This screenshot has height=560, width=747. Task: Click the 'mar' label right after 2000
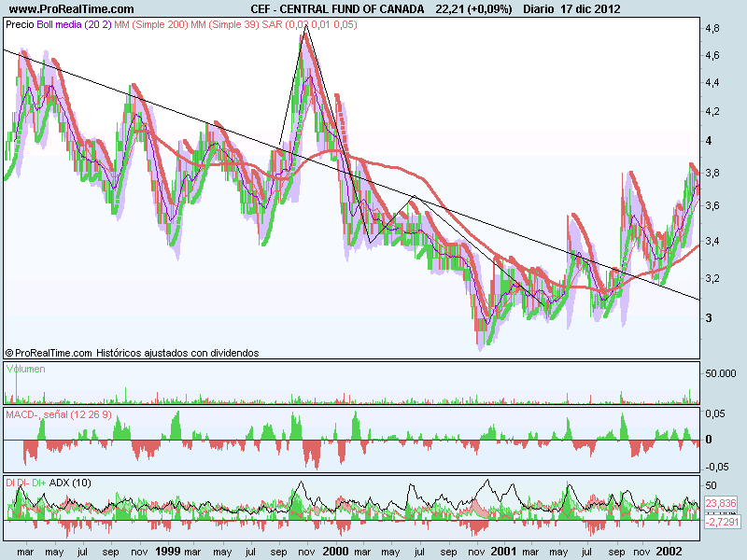click(x=362, y=552)
